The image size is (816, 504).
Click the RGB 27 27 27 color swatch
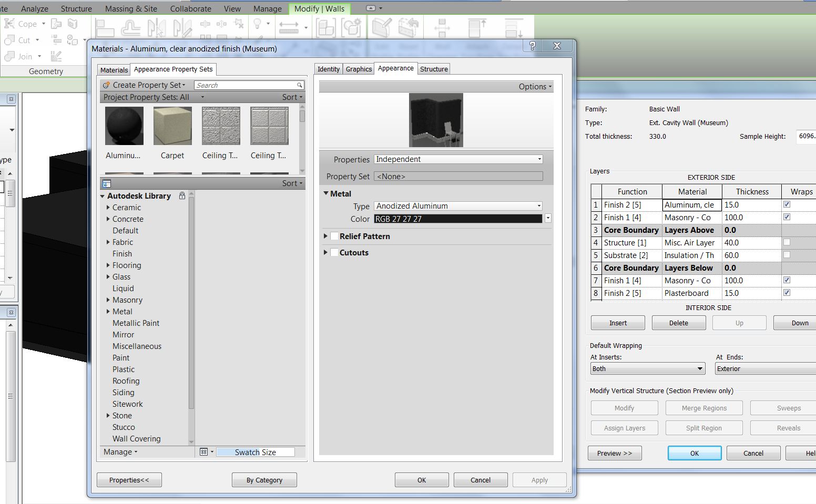point(457,219)
